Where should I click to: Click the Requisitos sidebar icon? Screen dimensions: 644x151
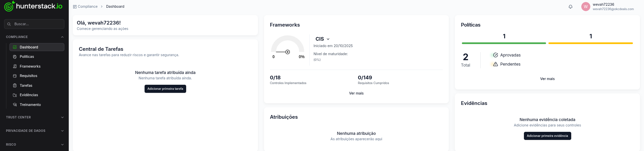pyautogui.click(x=15, y=76)
